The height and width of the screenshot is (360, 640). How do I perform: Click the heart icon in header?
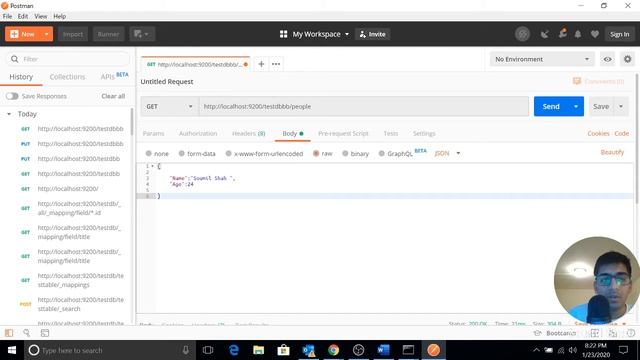594,34
